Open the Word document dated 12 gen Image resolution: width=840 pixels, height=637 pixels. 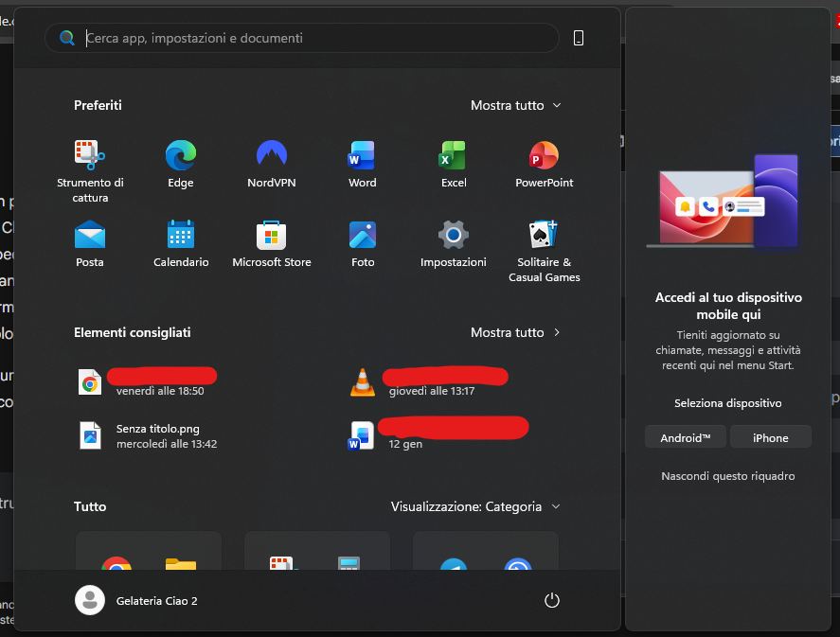[362, 435]
